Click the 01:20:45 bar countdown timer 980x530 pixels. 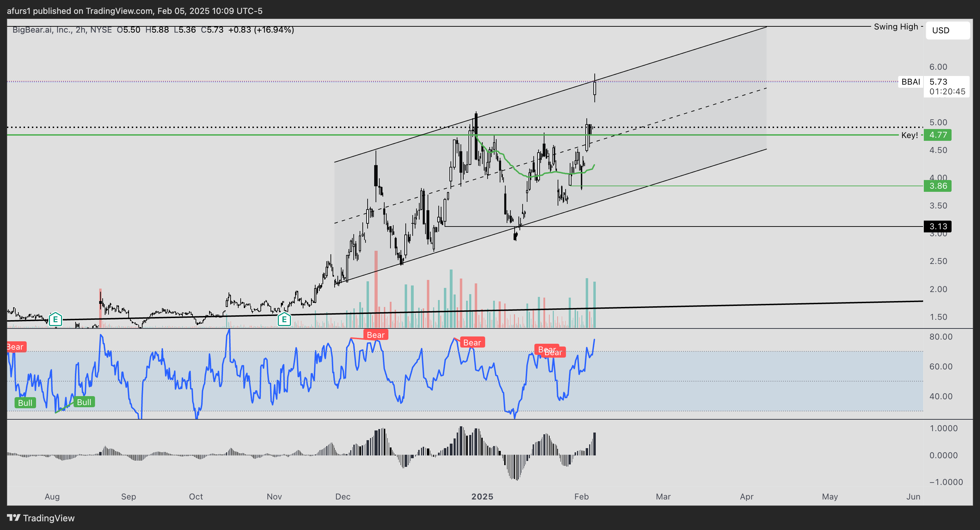click(947, 92)
